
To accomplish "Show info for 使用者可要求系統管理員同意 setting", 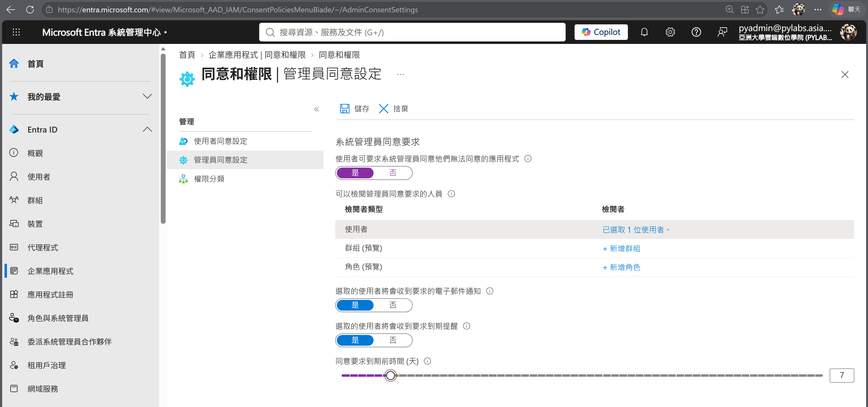I will pyautogui.click(x=528, y=159).
